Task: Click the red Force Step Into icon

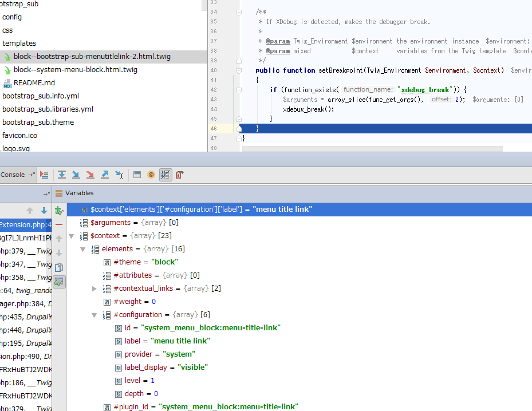Action: tap(90, 175)
